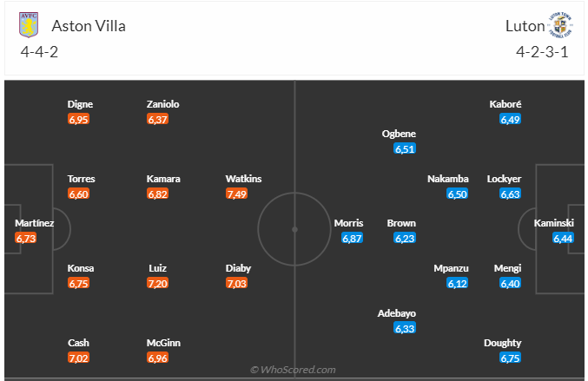Click Doughty's 6,75 rating badge

click(511, 358)
